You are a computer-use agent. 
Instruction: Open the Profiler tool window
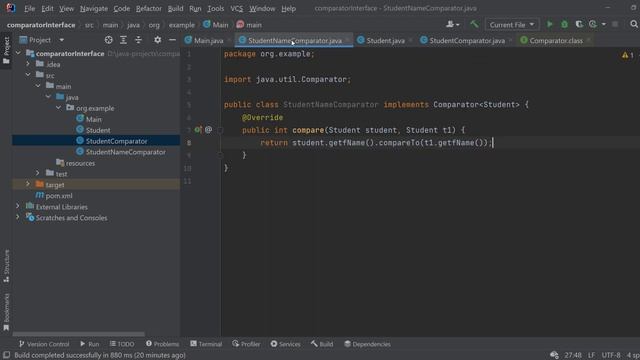(246, 344)
